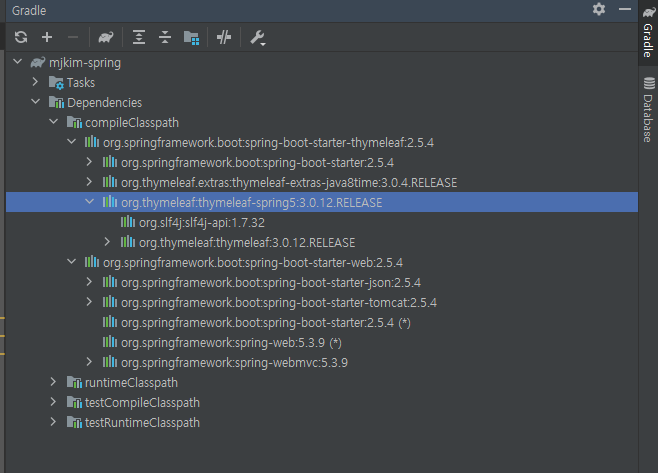The image size is (658, 473).
Task: Click mjkim-spring elephant project icon
Action: tap(38, 63)
